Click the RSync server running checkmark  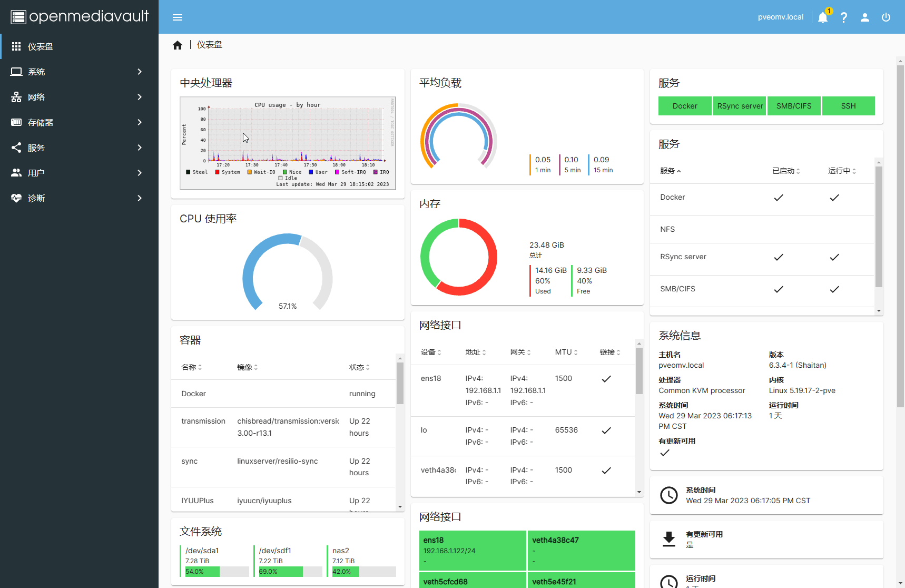834,257
